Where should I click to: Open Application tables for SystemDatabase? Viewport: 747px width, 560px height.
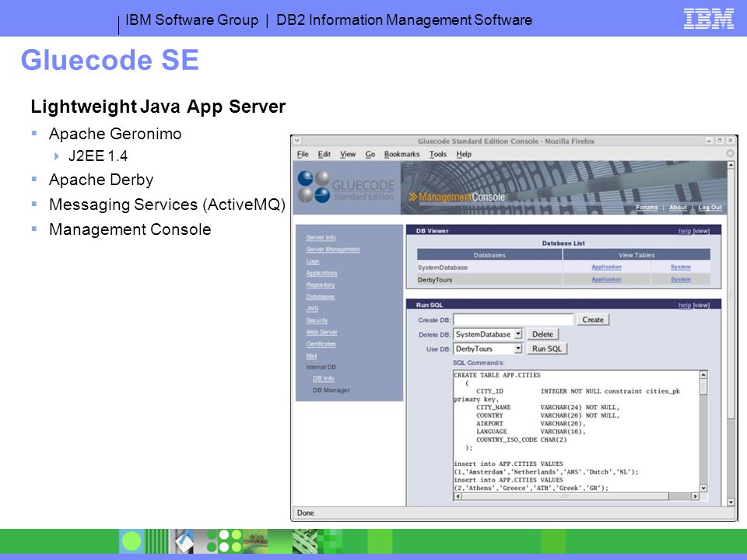coord(606,267)
